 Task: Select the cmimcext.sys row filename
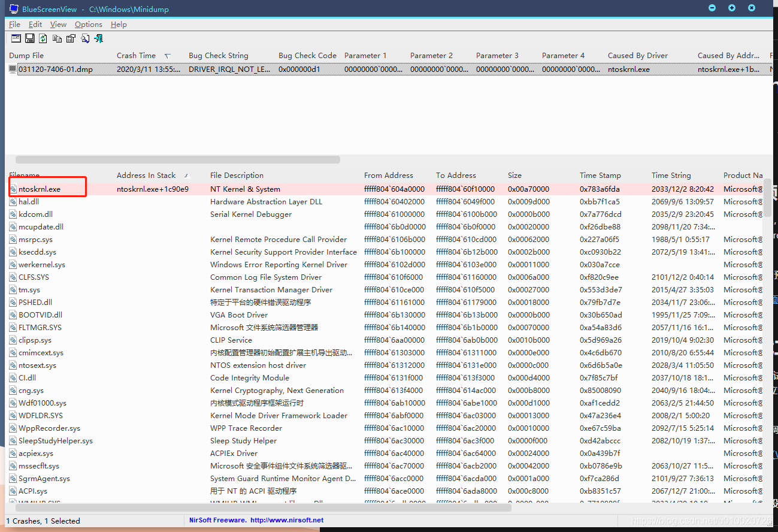pos(41,353)
